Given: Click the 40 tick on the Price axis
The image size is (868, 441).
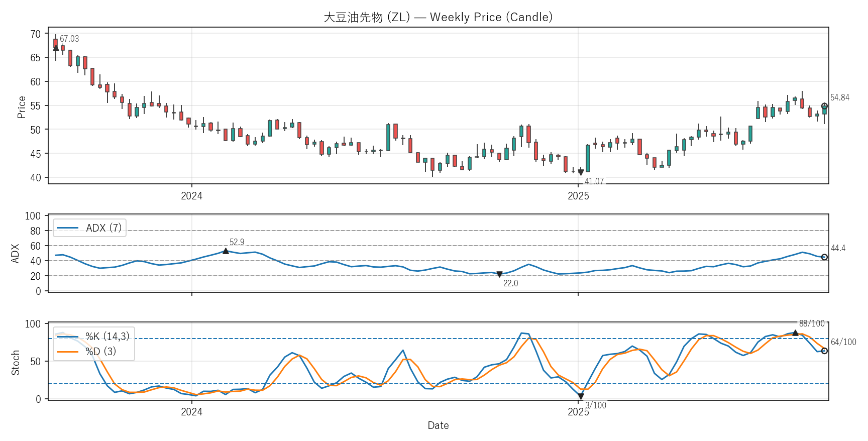Looking at the screenshot, I should point(36,177).
